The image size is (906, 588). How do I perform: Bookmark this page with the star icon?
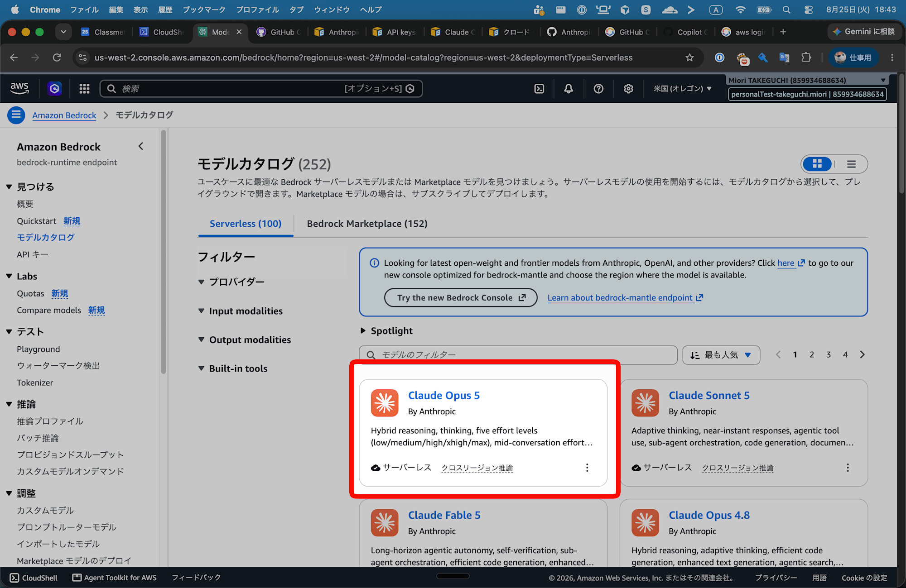click(689, 57)
